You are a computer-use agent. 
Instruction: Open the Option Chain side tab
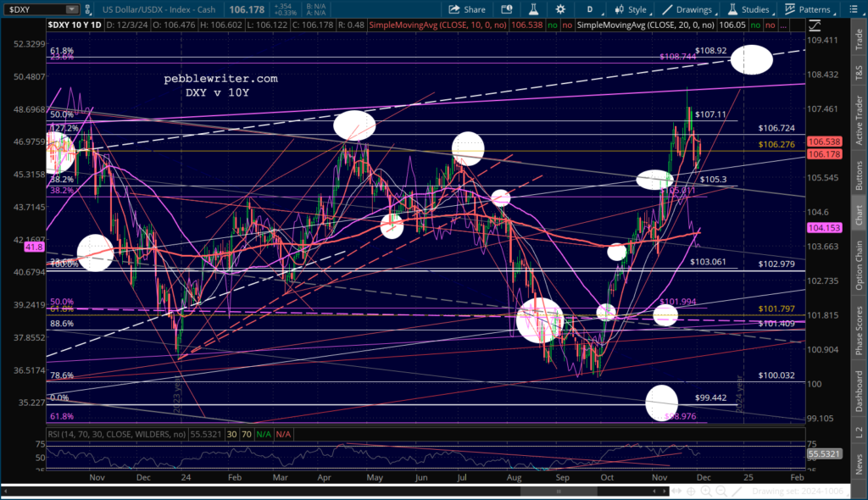pyautogui.click(x=859, y=264)
